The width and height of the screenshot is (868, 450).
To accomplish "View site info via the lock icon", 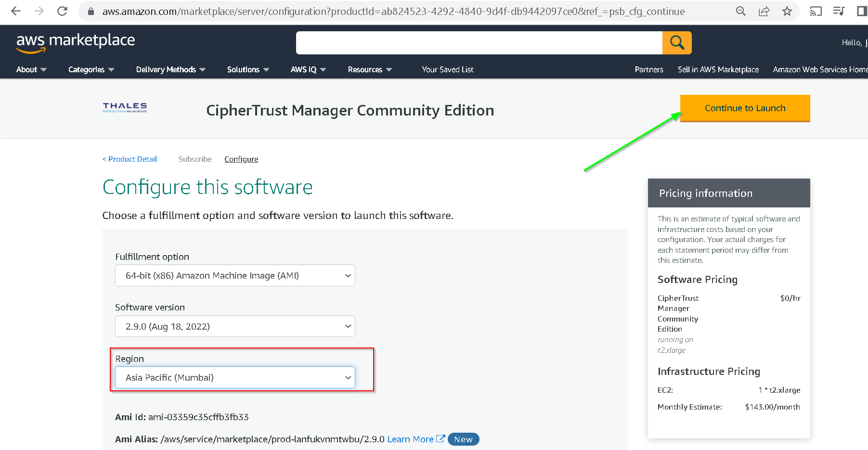I will click(91, 11).
